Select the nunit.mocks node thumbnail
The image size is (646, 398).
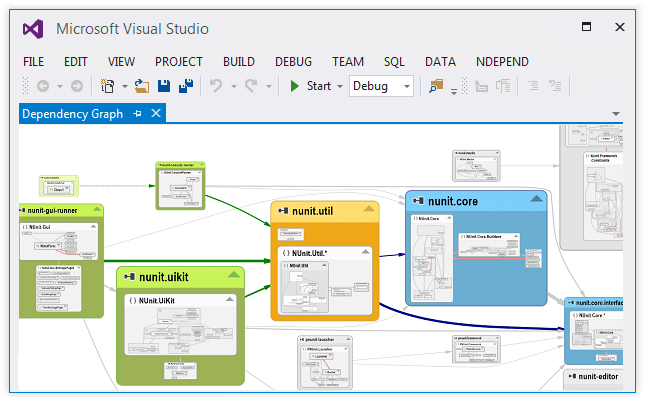point(476,166)
